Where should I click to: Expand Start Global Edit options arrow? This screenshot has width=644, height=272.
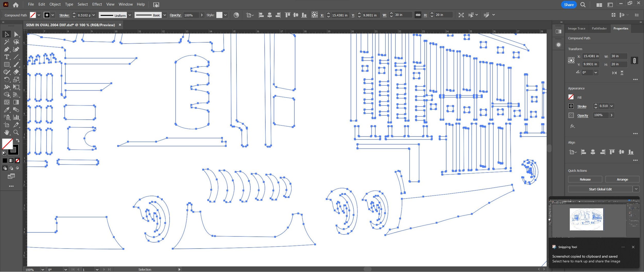pos(636,189)
